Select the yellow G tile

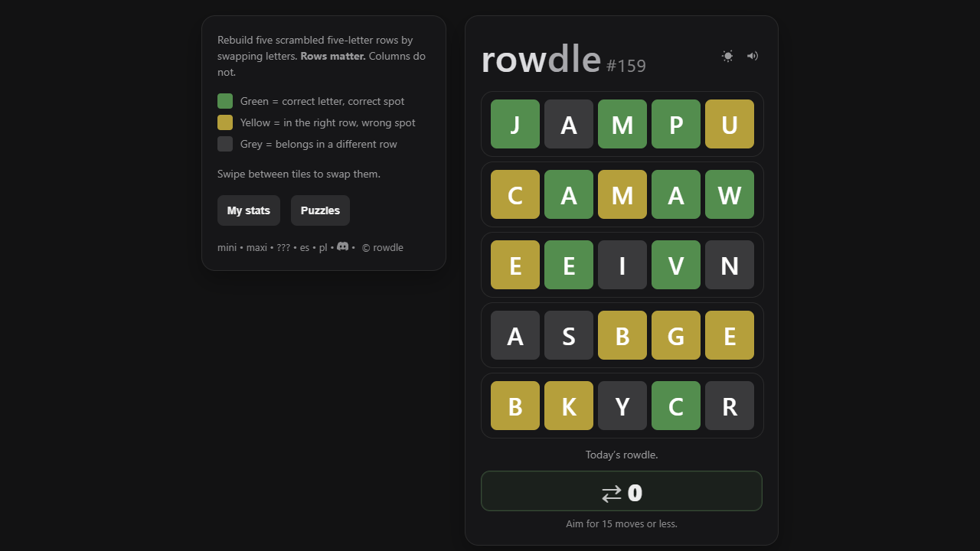pos(676,335)
